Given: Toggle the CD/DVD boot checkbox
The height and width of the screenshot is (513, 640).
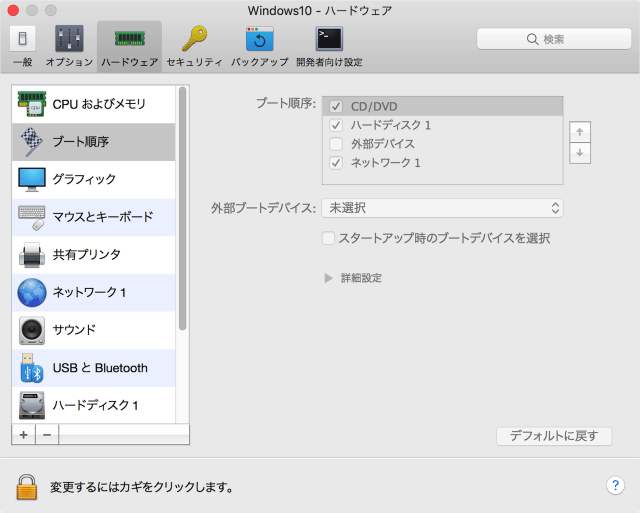Looking at the screenshot, I should [x=336, y=106].
